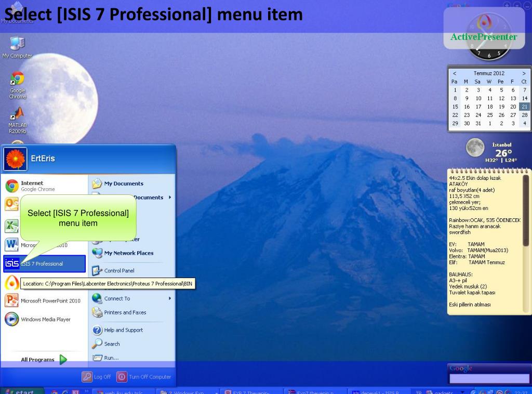Image resolution: width=532 pixels, height=394 pixels.
Task: Click 'BAUHAUS:' note line
Action: pyautogui.click(x=461, y=274)
